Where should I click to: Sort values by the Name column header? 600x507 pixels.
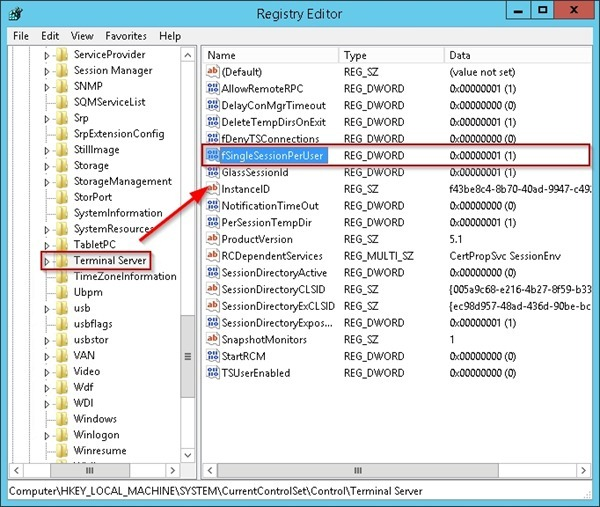[x=270, y=56]
